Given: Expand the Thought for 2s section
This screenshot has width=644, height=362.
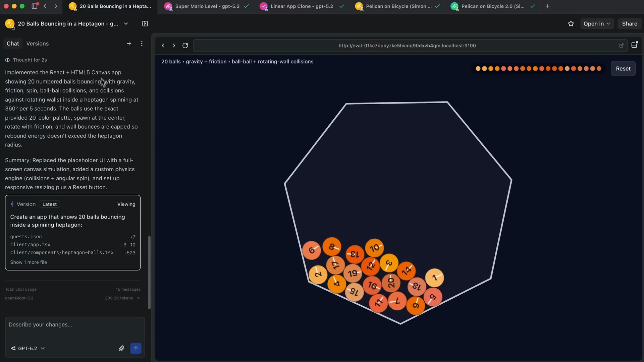Looking at the screenshot, I should click(26, 60).
